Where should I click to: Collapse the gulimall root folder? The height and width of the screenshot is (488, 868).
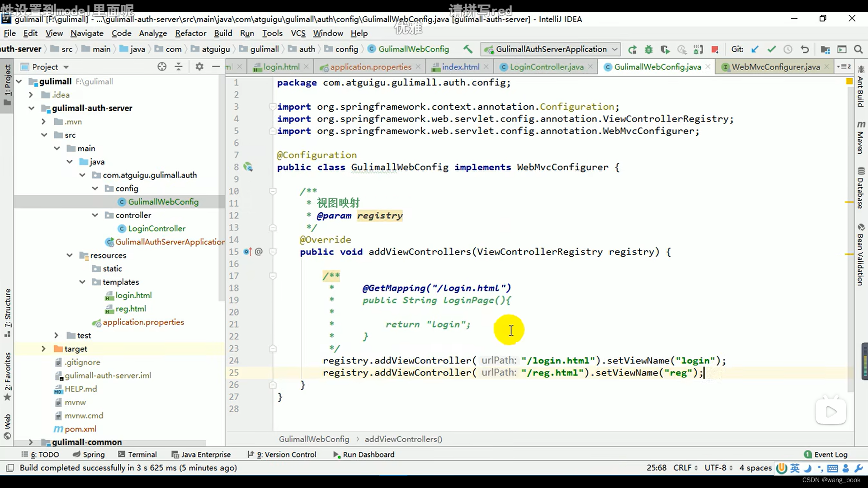pyautogui.click(x=19, y=81)
